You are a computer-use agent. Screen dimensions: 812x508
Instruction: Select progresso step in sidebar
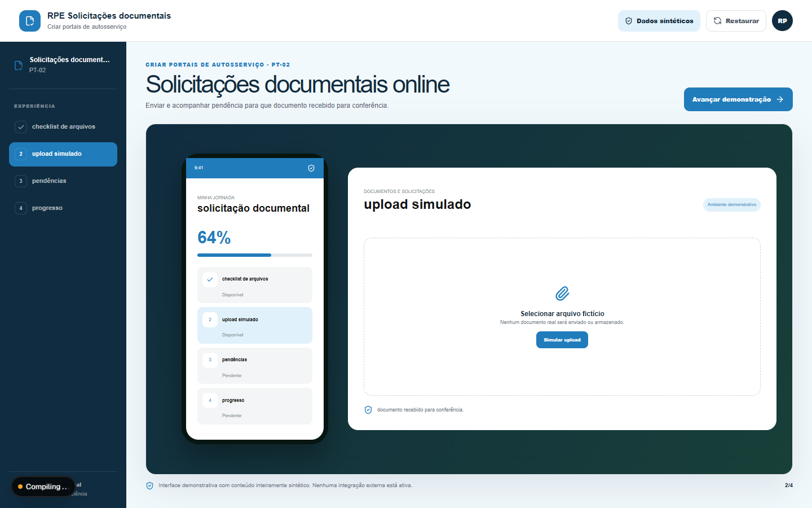[63, 208]
